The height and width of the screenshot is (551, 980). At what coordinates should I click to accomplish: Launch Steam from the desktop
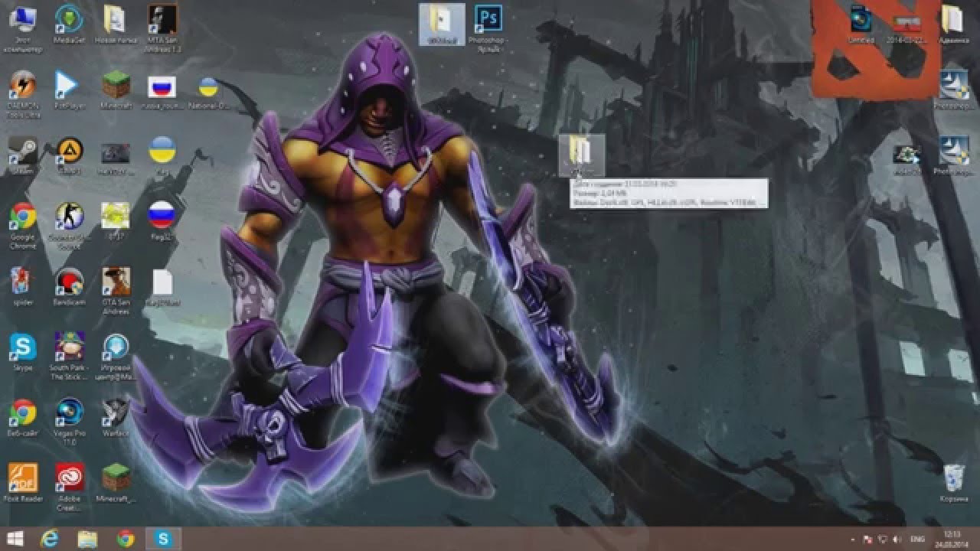point(22,156)
